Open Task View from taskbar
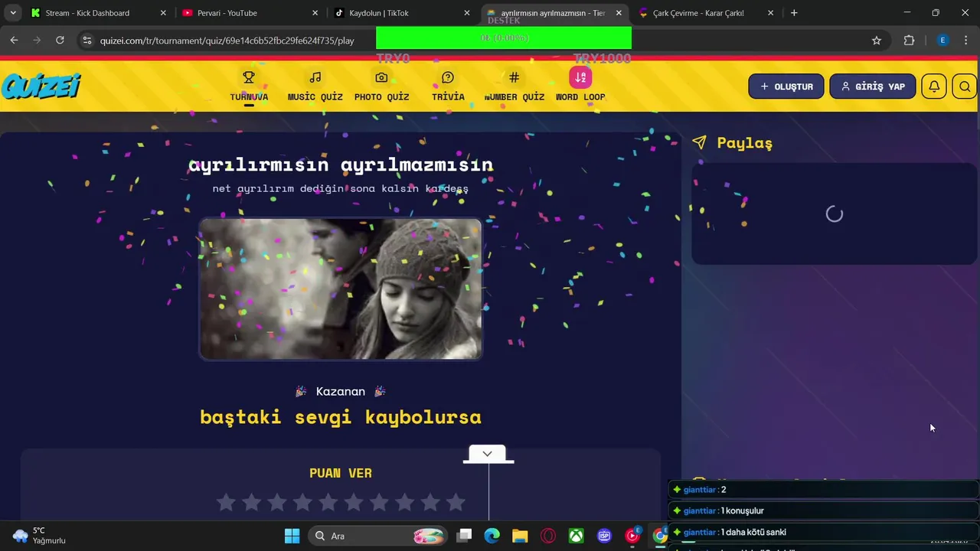Screen dimensions: 980x551 (x=465, y=536)
